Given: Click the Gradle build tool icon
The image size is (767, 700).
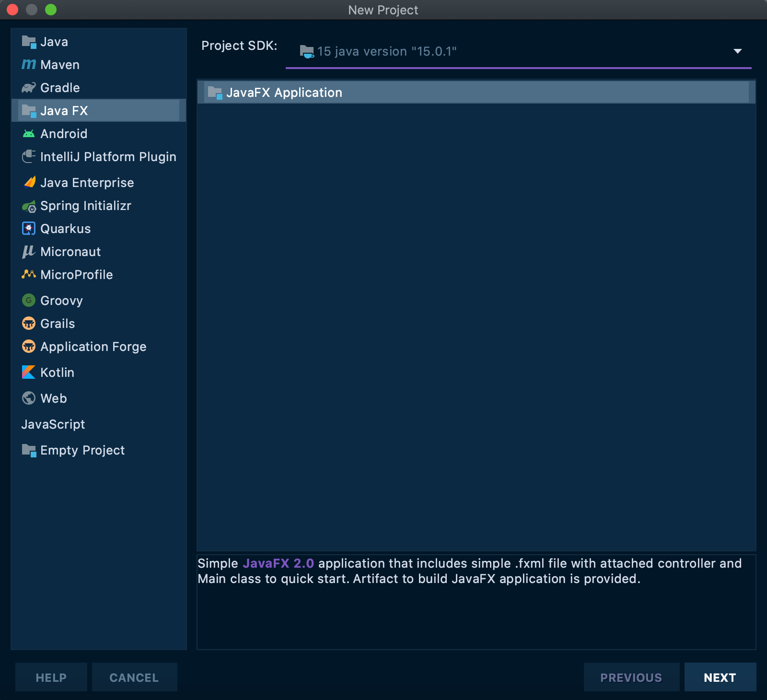Looking at the screenshot, I should pos(29,87).
